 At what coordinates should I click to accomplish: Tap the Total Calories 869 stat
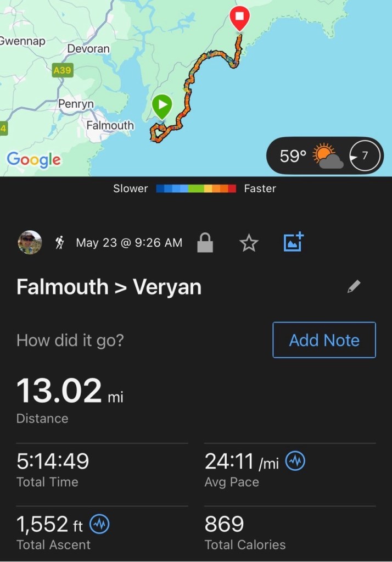225,525
